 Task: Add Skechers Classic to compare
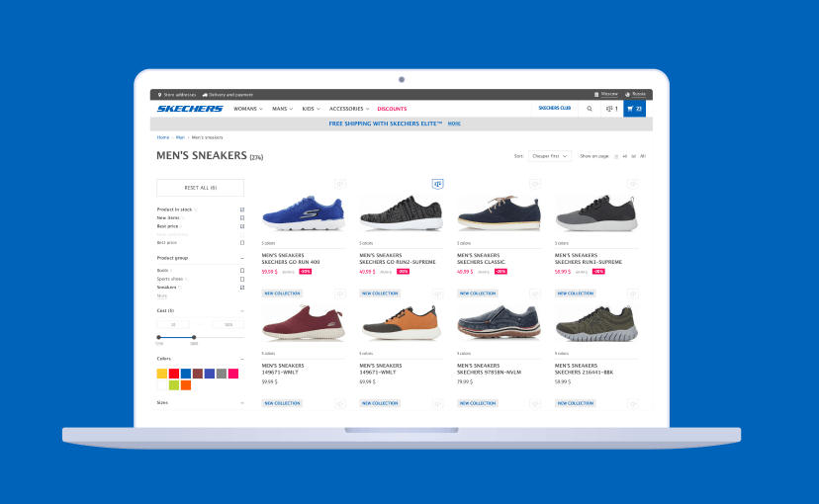[535, 184]
